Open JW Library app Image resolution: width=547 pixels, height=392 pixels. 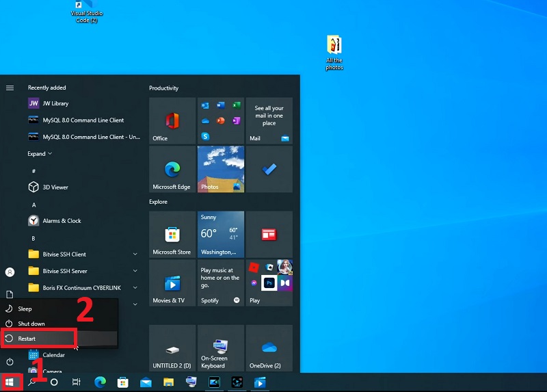83,103
